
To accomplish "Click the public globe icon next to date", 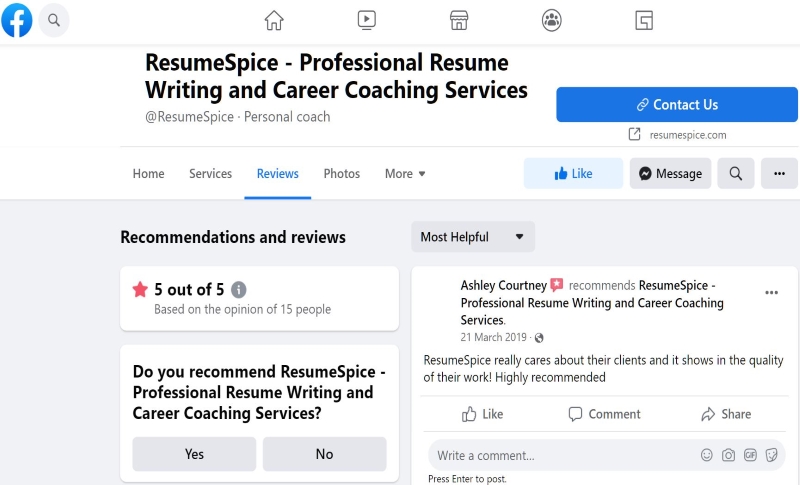I will [539, 338].
